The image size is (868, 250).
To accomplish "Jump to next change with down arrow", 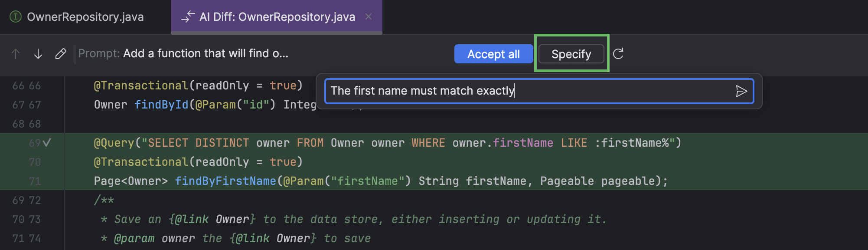I will (38, 54).
